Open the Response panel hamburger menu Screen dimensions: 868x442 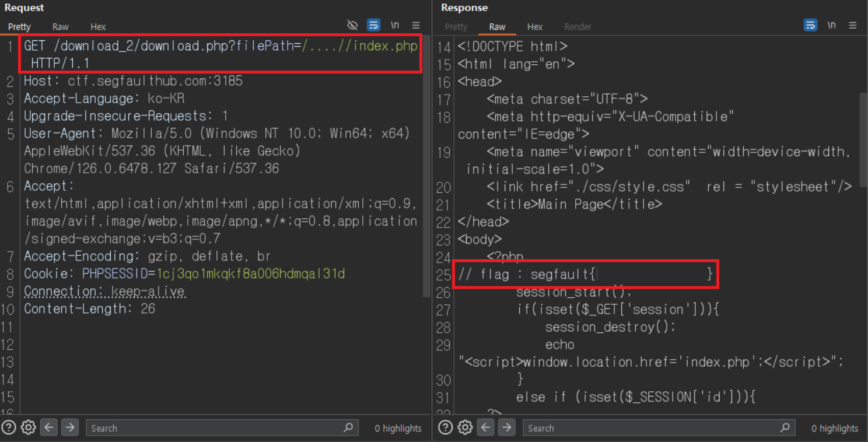pyautogui.click(x=853, y=25)
